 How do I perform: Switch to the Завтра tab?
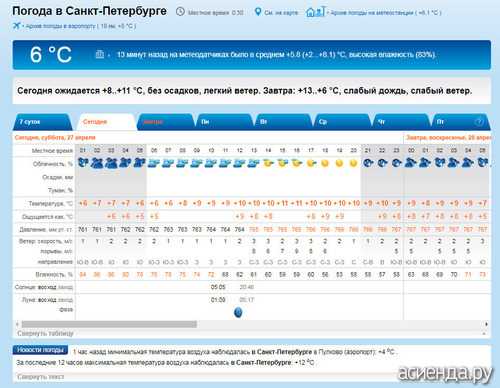[x=166, y=122]
